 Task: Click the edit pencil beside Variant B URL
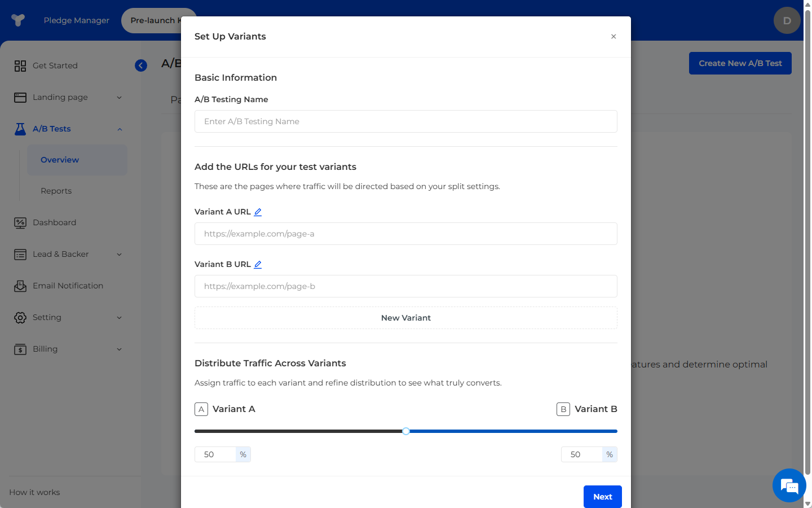click(258, 265)
